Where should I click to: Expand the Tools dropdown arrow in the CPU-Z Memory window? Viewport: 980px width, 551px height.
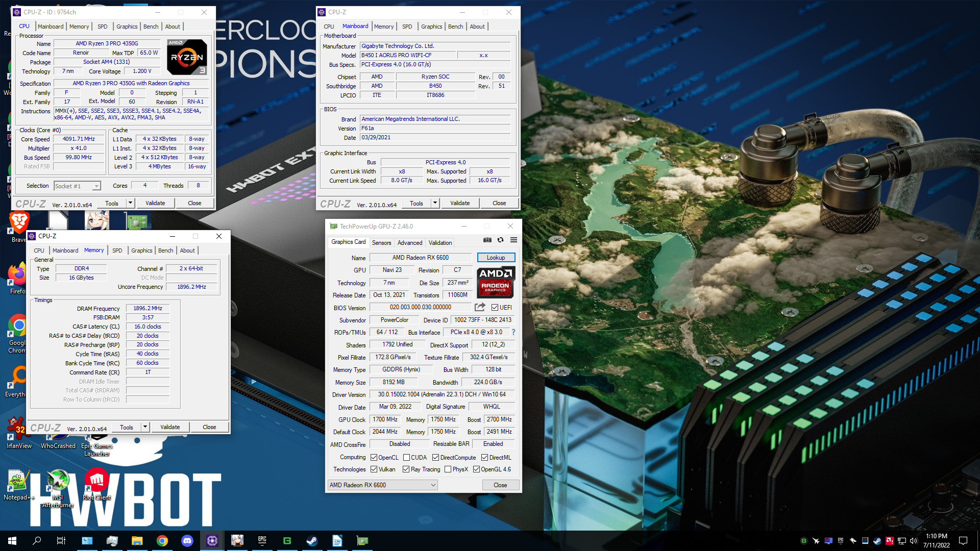point(145,427)
